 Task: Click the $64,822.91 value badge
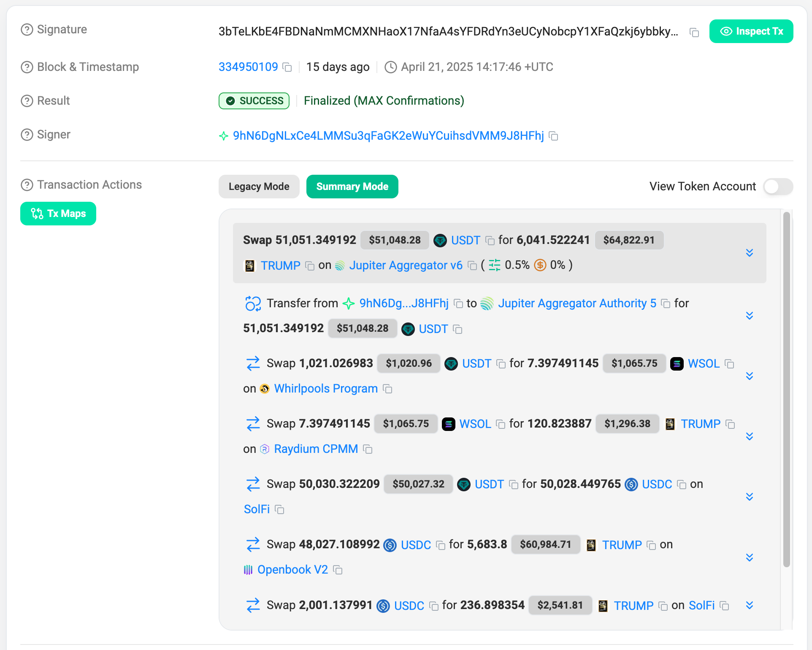tap(629, 240)
